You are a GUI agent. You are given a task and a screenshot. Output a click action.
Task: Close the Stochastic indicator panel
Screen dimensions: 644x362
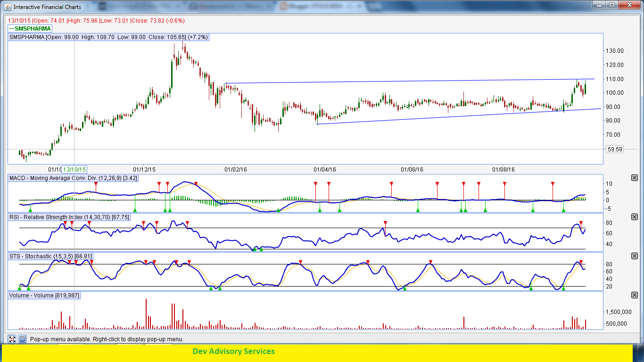coord(634,256)
